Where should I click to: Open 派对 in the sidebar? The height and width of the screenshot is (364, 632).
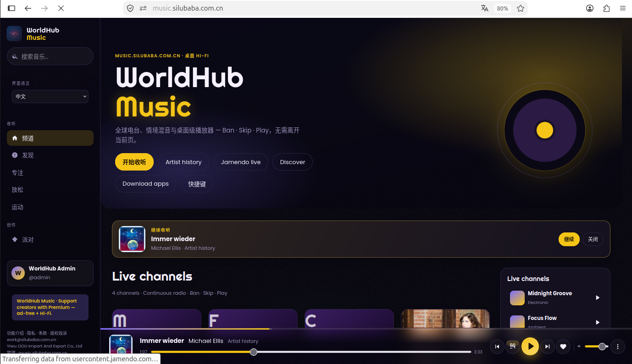tap(50, 239)
